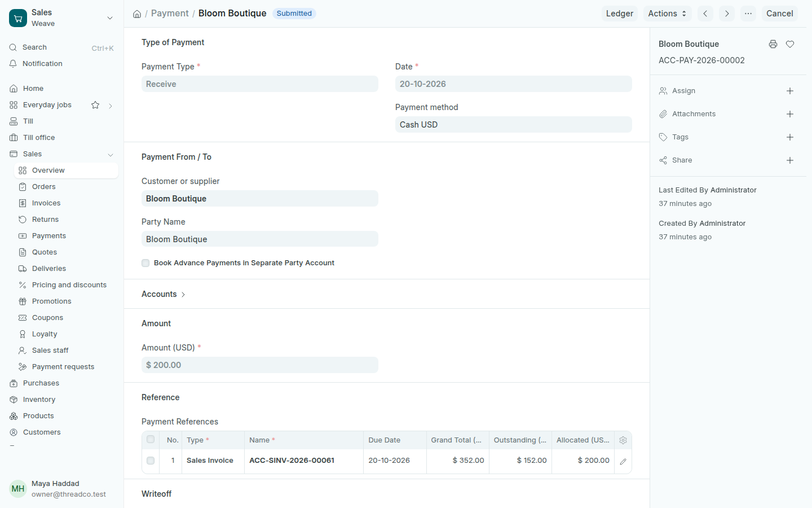
Task: Like the document with heart icon
Action: 790,44
